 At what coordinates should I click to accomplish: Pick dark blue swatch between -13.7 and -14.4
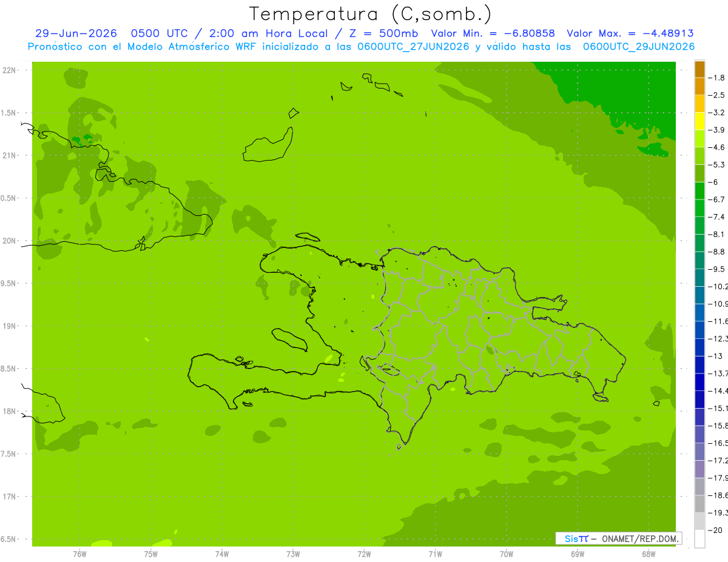[699, 382]
